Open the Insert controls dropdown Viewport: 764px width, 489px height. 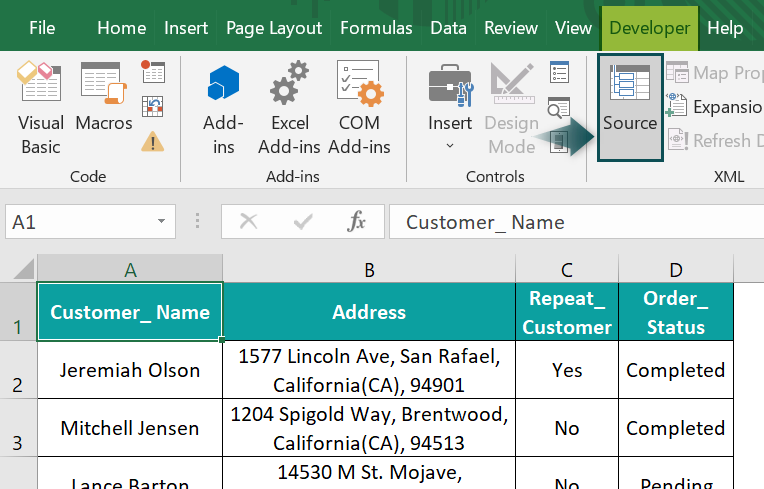450,107
